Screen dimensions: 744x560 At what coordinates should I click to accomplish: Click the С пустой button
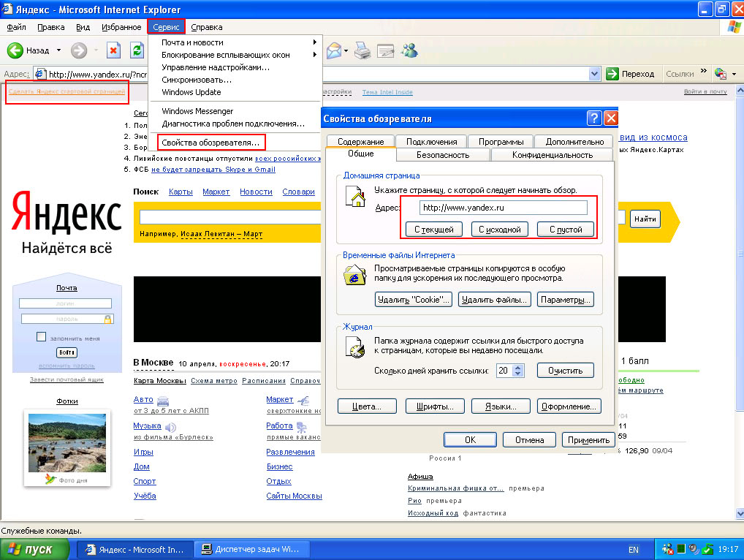(566, 230)
